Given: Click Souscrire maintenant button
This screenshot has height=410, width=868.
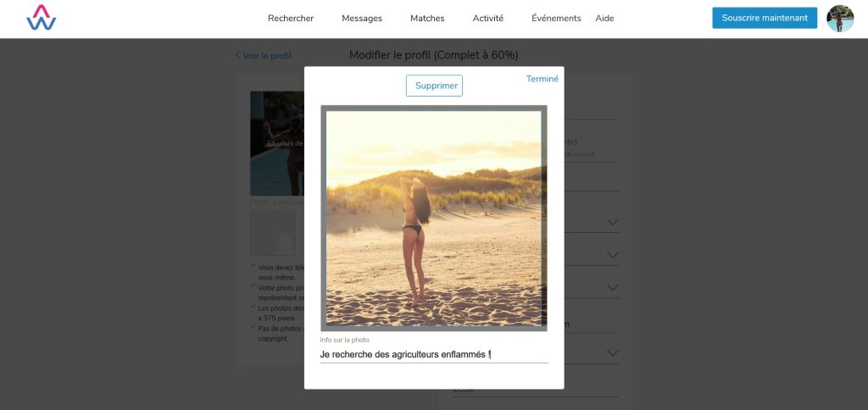Looking at the screenshot, I should point(765,18).
